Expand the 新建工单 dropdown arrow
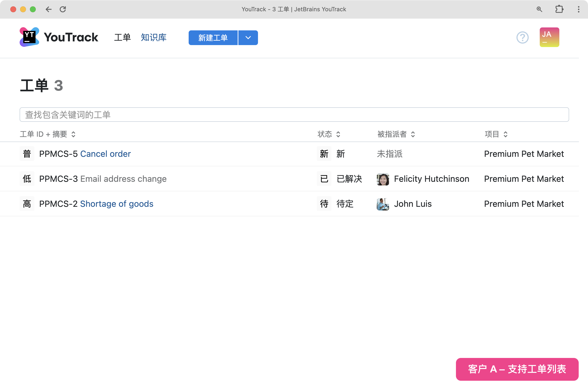 pos(248,38)
